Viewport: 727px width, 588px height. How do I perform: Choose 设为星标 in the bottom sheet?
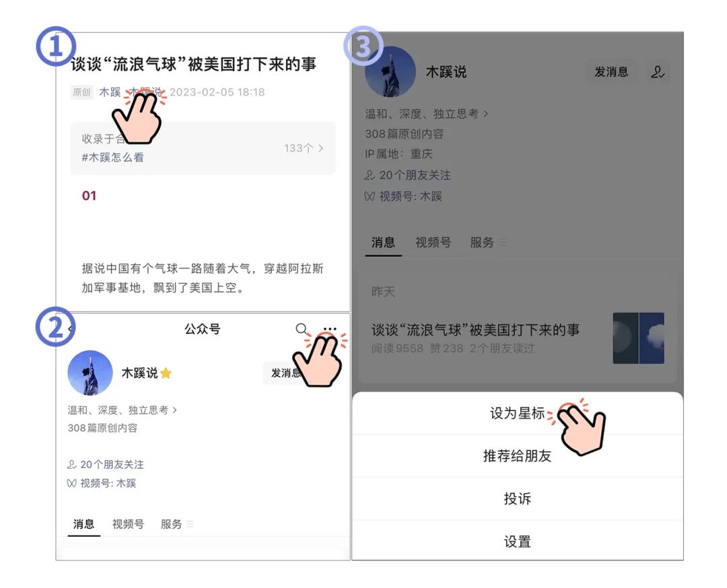[518, 413]
